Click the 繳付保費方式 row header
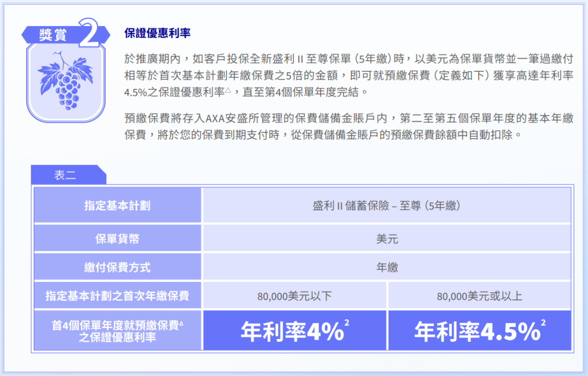This screenshot has width=588, height=376. [118, 267]
